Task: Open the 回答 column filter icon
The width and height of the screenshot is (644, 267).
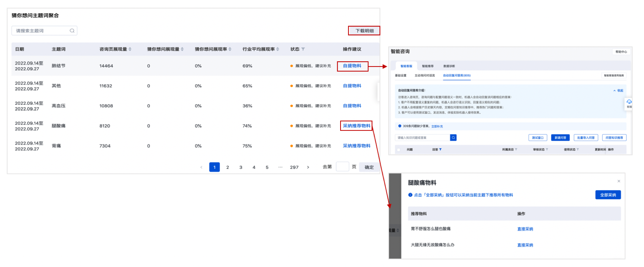Action: click(440, 149)
